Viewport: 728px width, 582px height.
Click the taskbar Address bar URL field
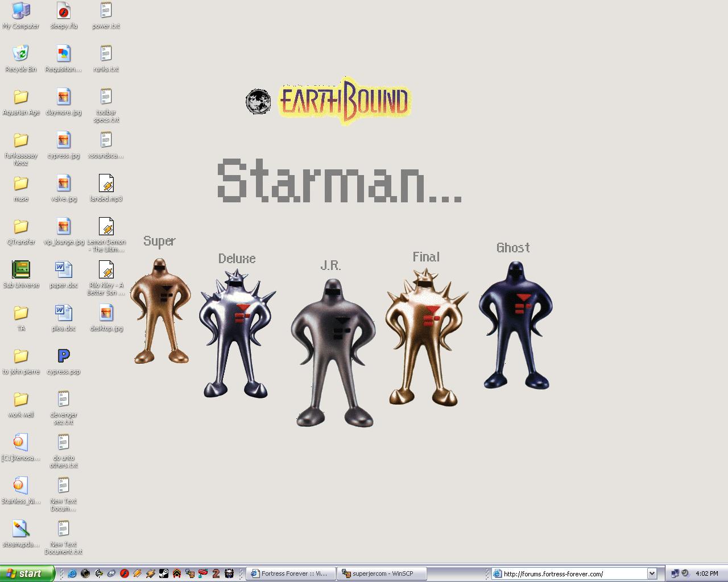(x=569, y=573)
